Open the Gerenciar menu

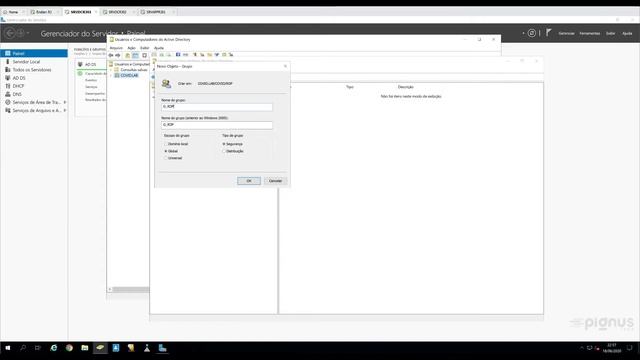(566, 33)
